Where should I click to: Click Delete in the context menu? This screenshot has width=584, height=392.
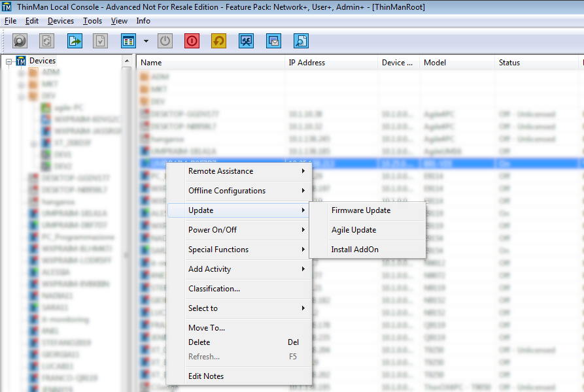point(198,342)
